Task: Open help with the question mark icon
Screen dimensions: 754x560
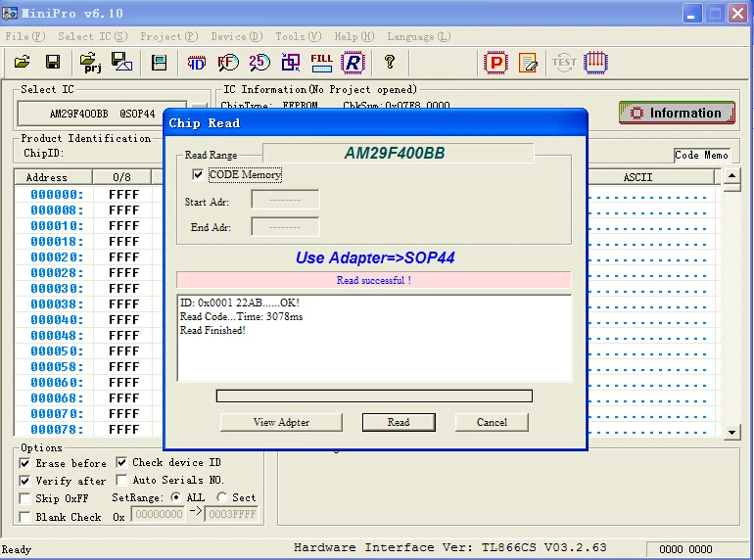Action: pos(390,62)
